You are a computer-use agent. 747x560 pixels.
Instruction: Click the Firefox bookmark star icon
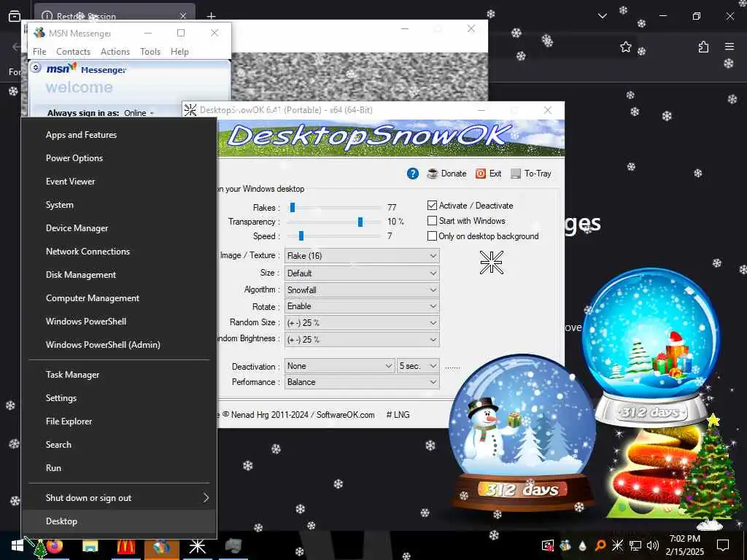[625, 47]
